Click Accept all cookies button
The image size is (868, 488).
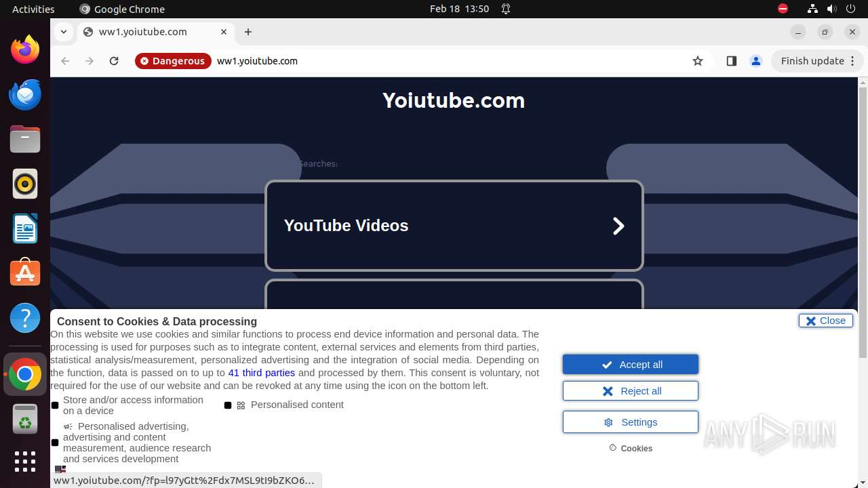coord(631,365)
